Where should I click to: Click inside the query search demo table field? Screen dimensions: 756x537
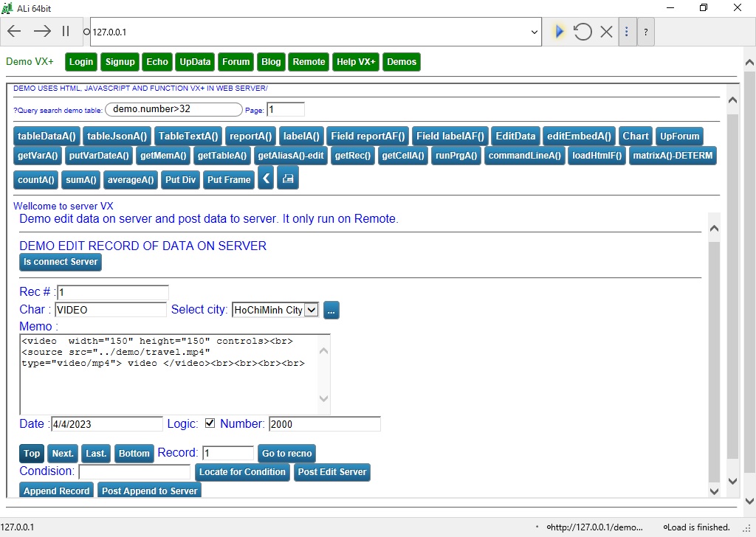coord(173,109)
